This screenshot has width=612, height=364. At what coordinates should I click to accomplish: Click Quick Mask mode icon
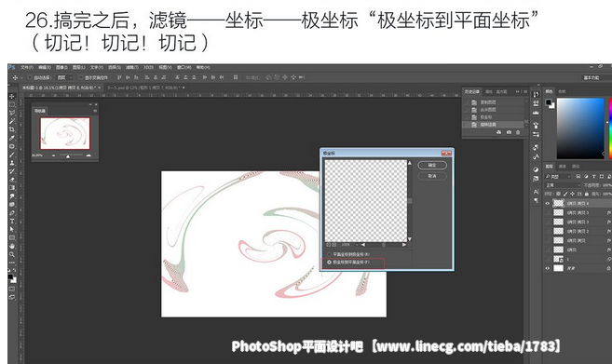[12, 289]
